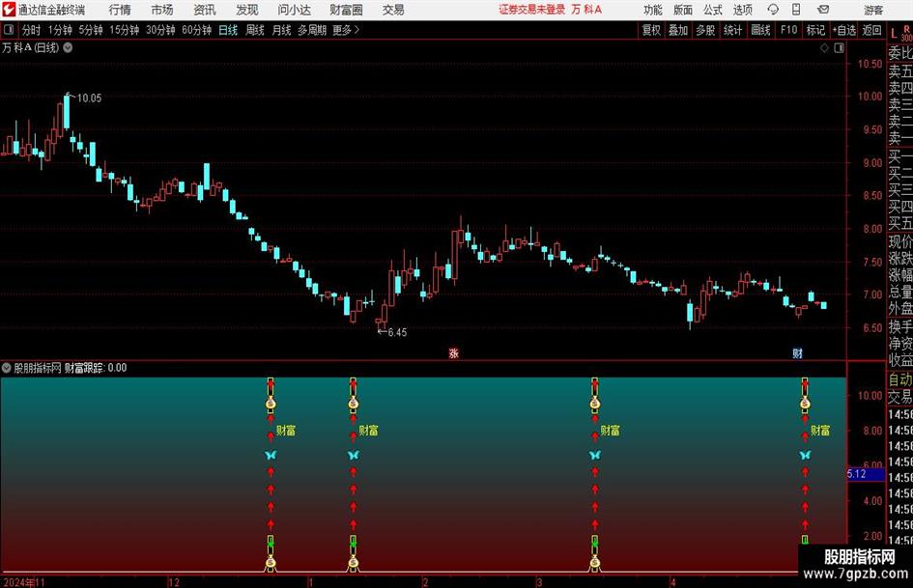The image size is (913, 588).
Task: Open the 多周期 multi-period view
Action: [312, 30]
